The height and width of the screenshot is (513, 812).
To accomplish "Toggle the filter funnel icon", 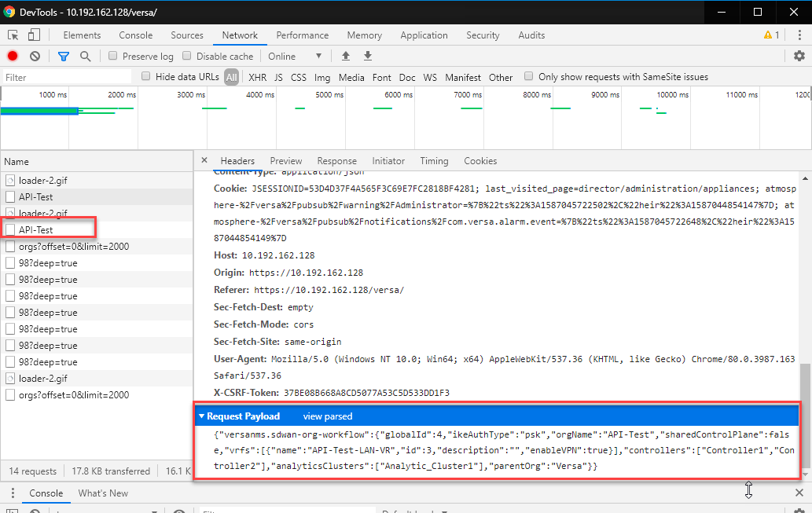I will [x=63, y=56].
